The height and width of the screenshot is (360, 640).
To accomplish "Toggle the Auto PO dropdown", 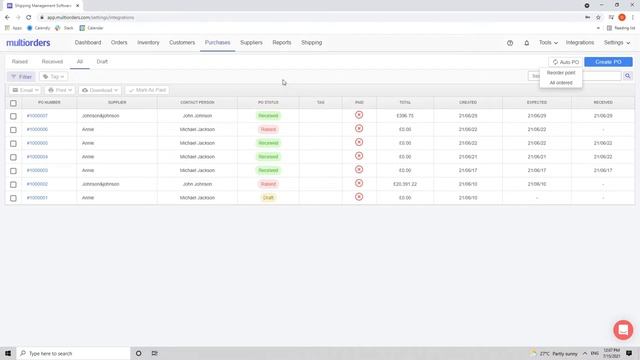I will (x=565, y=62).
